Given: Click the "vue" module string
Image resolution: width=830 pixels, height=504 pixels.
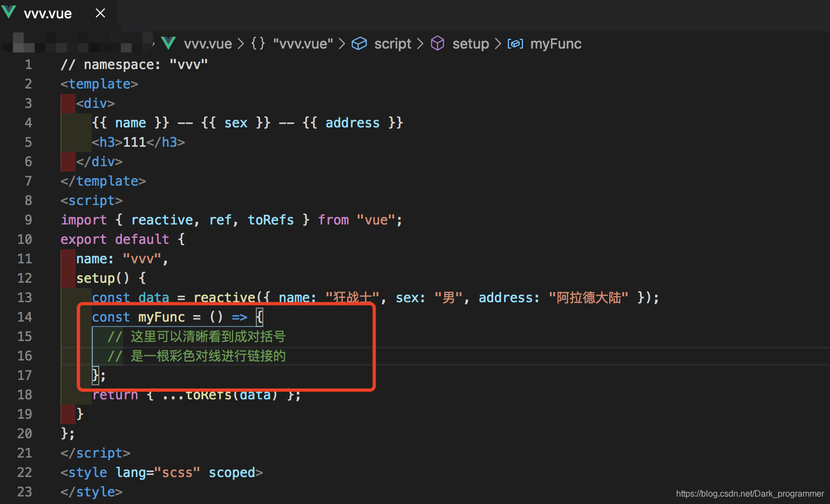Looking at the screenshot, I should [376, 220].
